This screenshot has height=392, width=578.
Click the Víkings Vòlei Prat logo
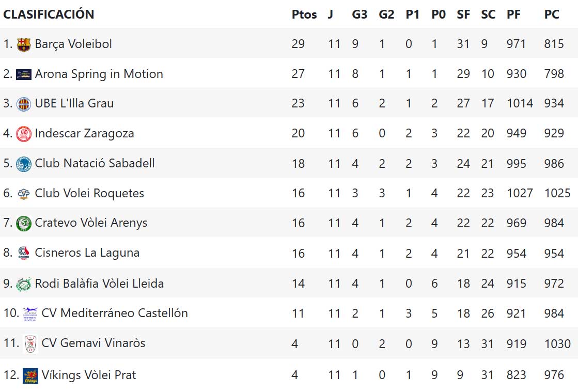tap(30, 375)
